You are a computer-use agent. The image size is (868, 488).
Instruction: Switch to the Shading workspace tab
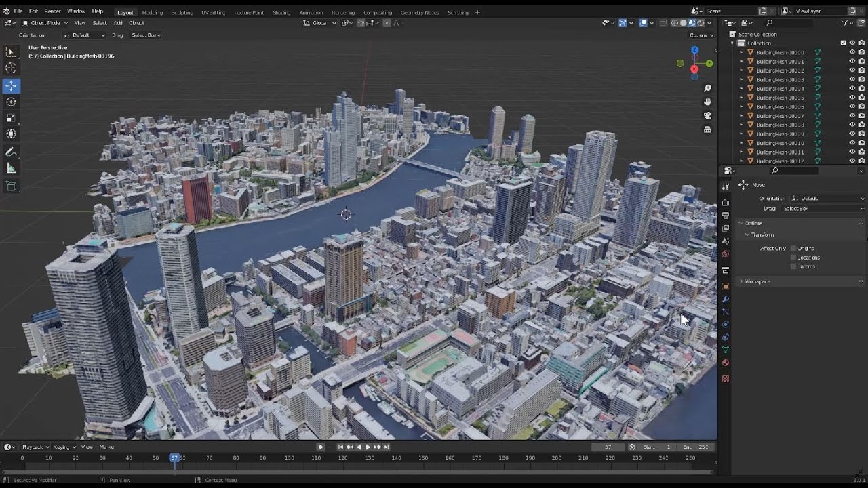click(x=281, y=12)
